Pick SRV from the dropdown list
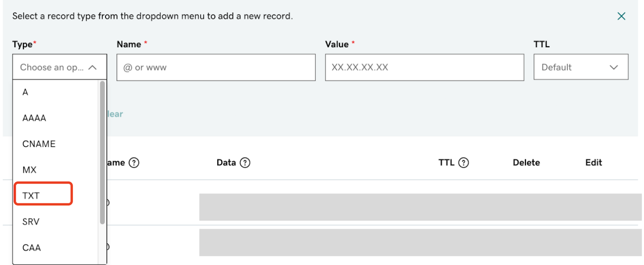Image resolution: width=644 pixels, height=265 pixels. pos(56,222)
